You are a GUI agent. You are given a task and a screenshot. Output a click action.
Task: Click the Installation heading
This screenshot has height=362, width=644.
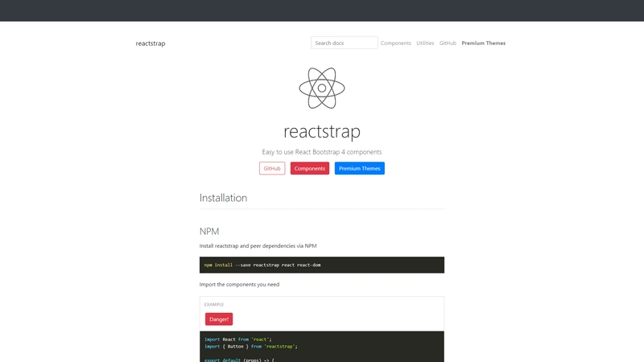[223, 198]
